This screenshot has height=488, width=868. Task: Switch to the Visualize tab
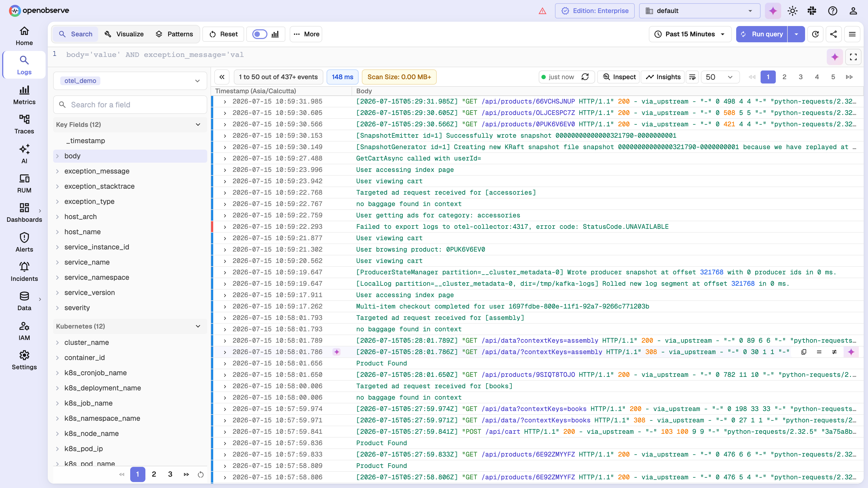click(x=124, y=34)
